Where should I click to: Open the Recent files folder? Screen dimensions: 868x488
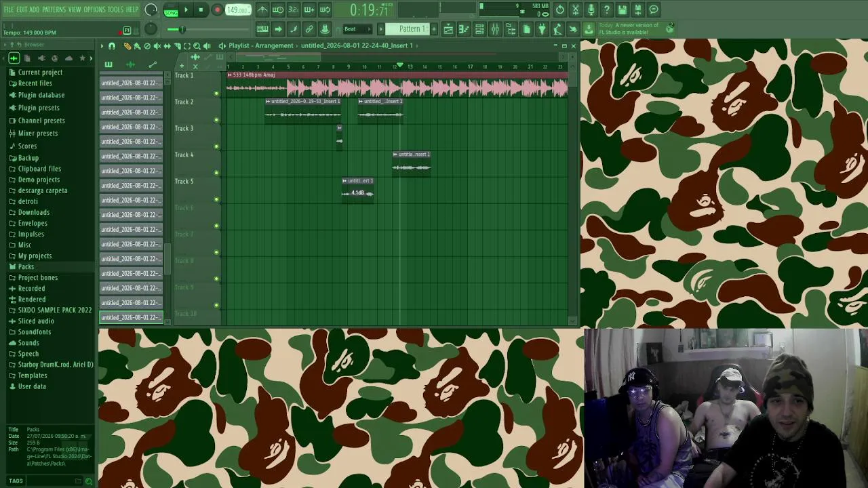35,83
